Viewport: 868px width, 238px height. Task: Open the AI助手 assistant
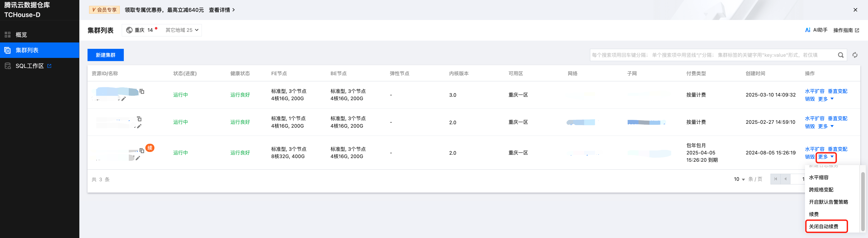(816, 30)
